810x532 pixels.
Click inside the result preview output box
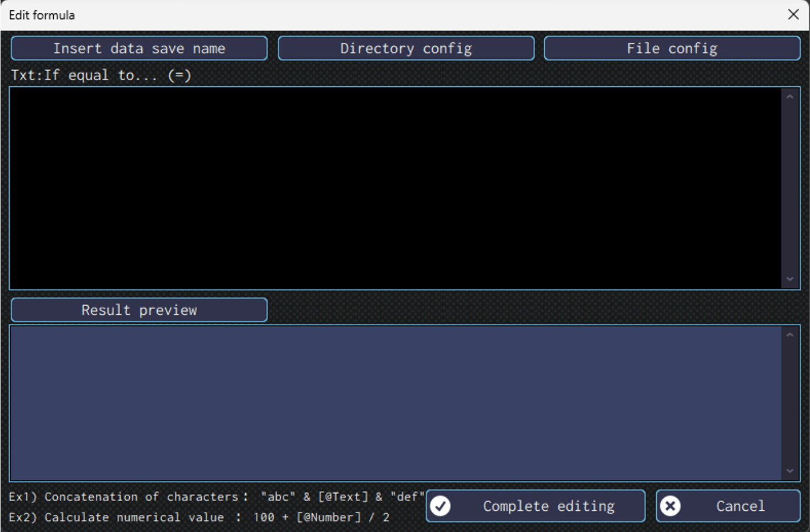click(394, 403)
